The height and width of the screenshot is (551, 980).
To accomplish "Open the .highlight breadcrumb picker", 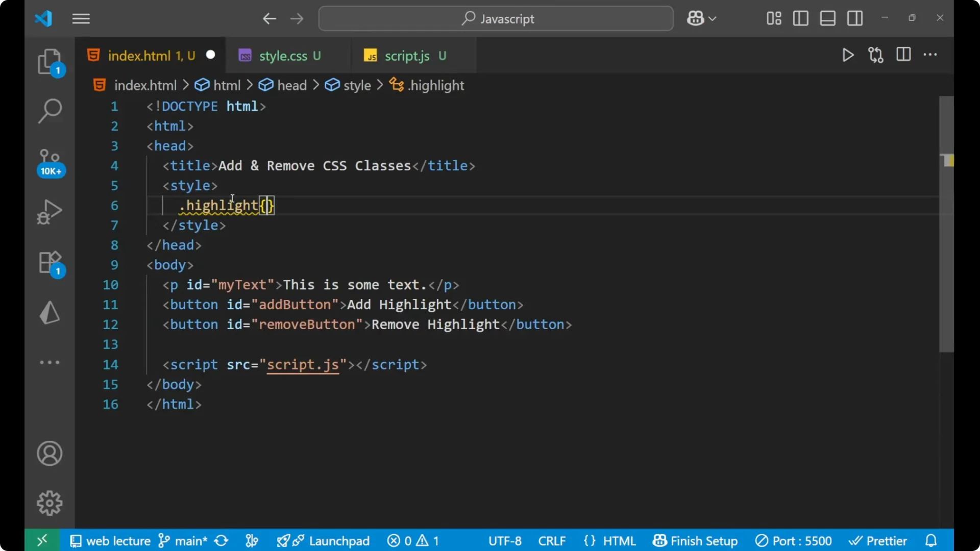I will pyautogui.click(x=436, y=85).
